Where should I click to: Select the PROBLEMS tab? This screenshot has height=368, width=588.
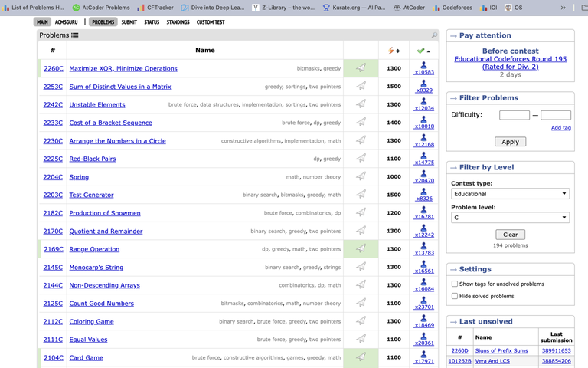point(103,22)
